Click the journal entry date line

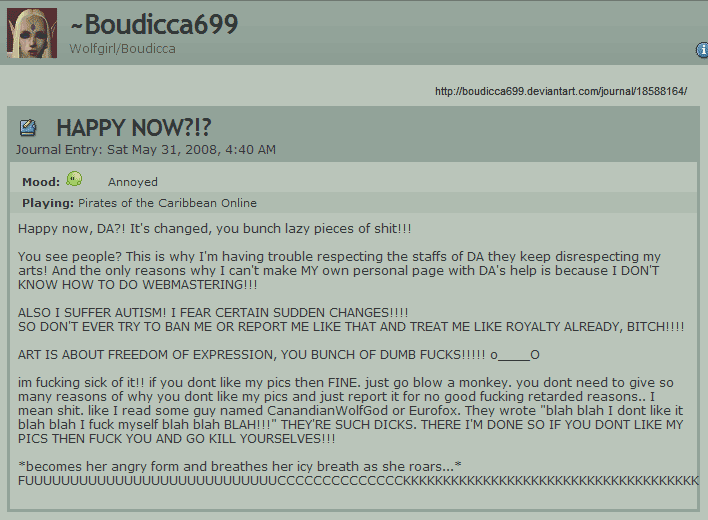point(146,150)
